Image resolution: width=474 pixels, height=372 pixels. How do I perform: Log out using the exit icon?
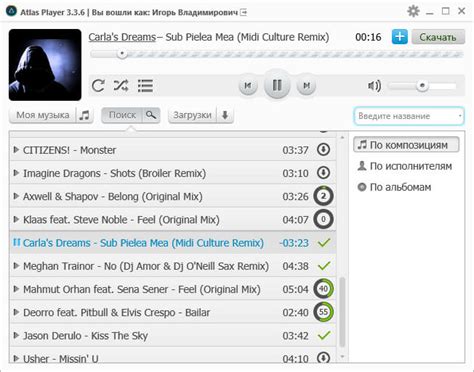click(x=244, y=13)
